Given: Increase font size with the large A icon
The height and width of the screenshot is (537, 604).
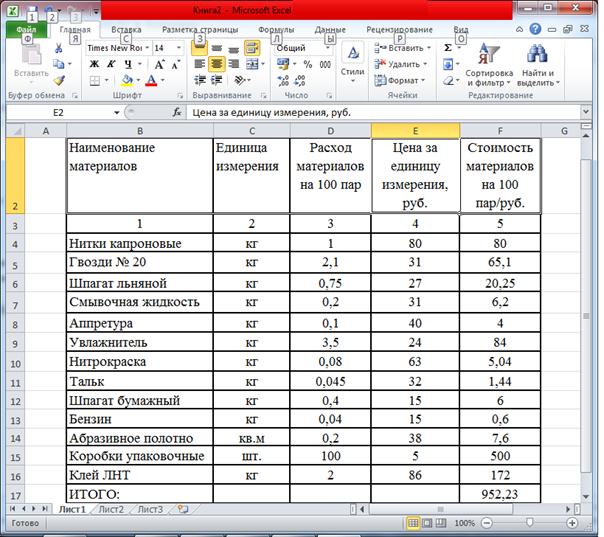Looking at the screenshot, I should (x=159, y=64).
